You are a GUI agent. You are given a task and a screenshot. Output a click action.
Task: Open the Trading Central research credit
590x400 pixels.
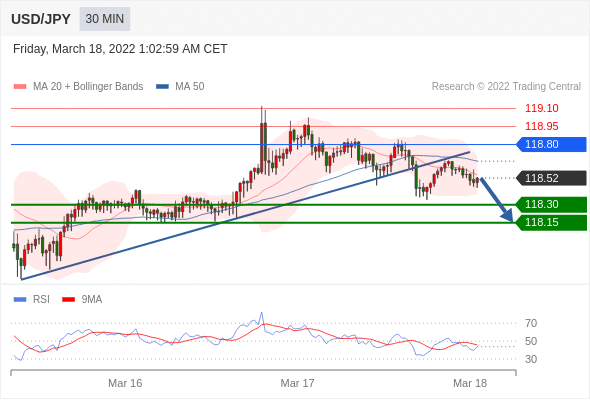click(x=506, y=87)
